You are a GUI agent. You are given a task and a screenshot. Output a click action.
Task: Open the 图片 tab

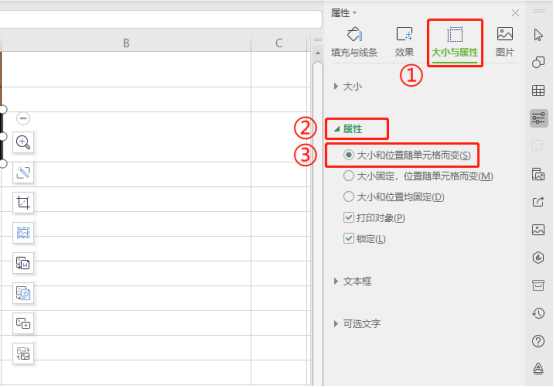505,42
